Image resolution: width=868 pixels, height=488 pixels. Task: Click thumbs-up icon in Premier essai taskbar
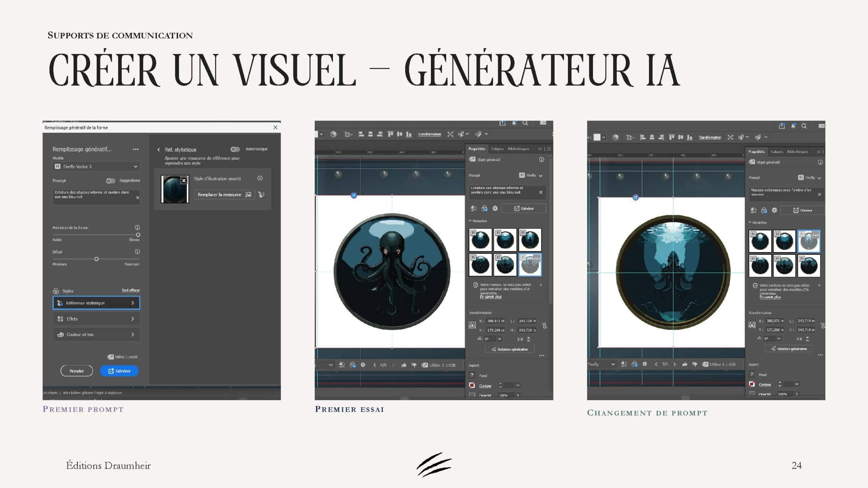click(404, 365)
